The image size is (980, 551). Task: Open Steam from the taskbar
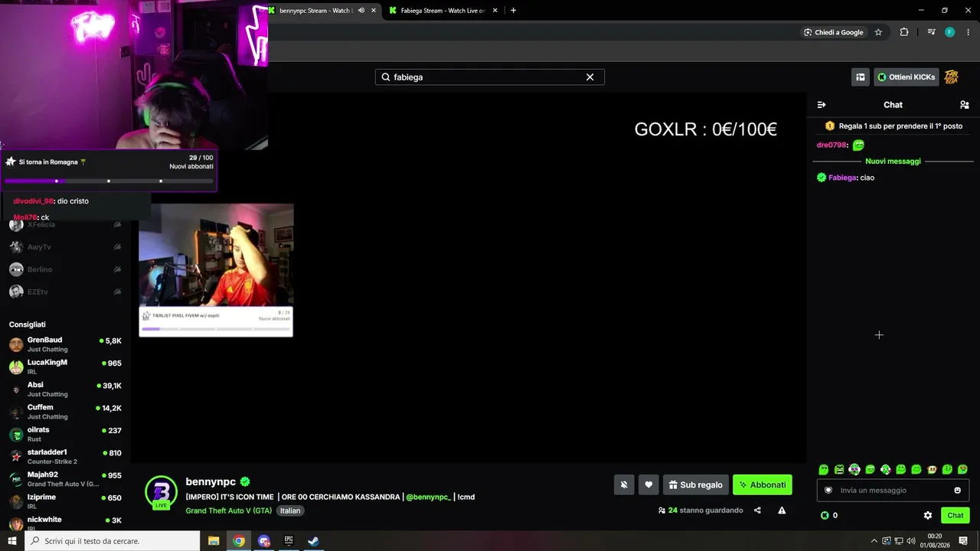tap(313, 541)
